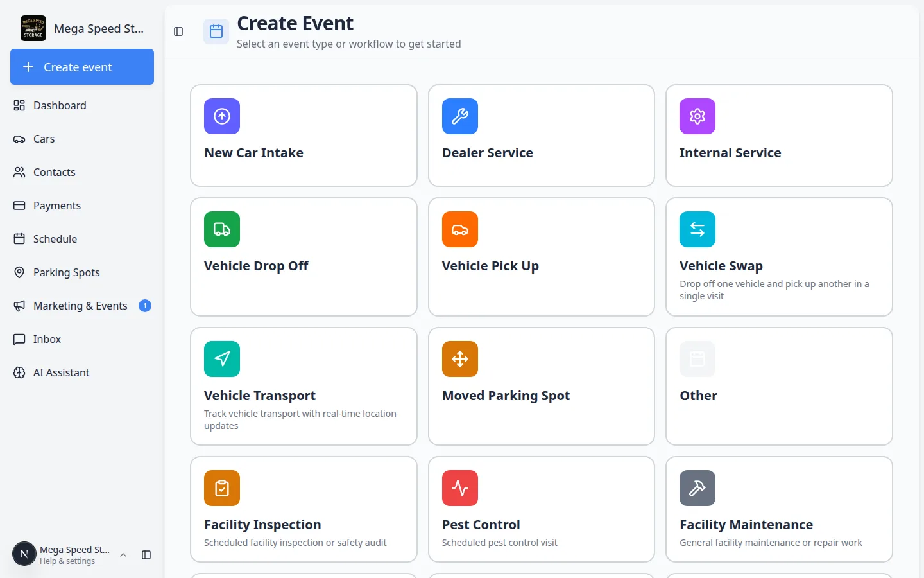
Task: Click 'Select an event type or workflow' subtitle
Action: [348, 44]
